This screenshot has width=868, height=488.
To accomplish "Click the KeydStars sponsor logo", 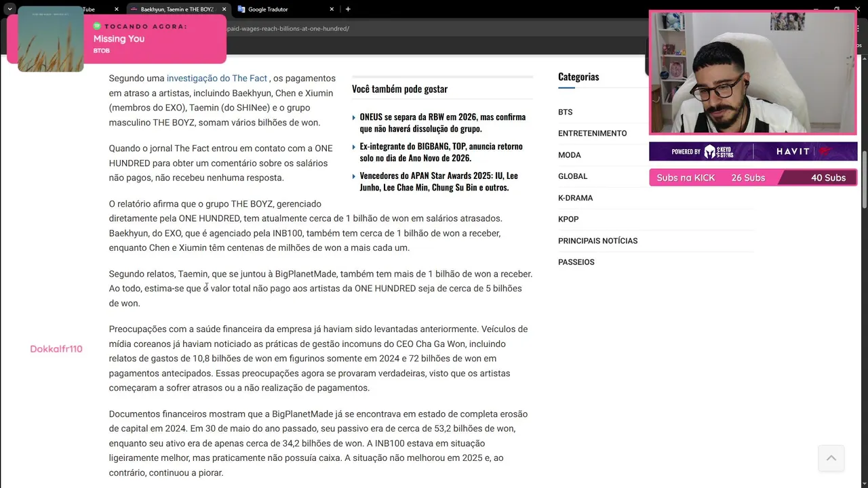I will coord(718,151).
